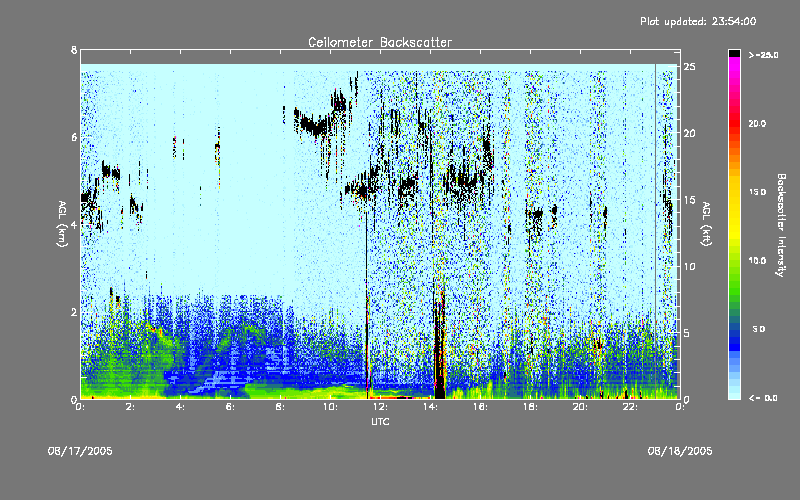Click the 15 kft tick label
The height and width of the screenshot is (500, 800).
pos(689,200)
